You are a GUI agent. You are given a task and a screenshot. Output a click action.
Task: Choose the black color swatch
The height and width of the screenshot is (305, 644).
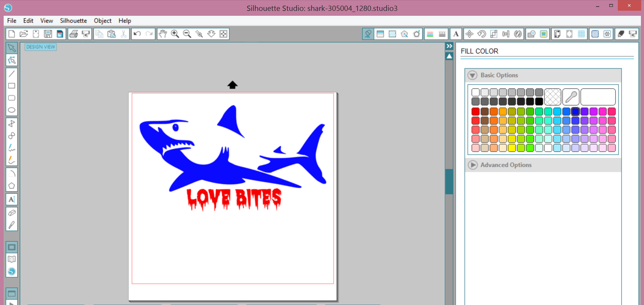coord(539,101)
